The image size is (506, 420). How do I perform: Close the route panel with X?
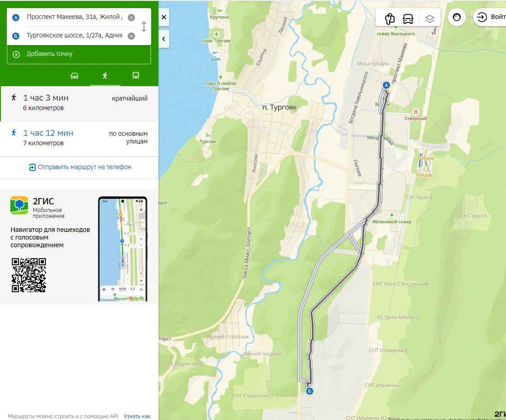coord(164,17)
